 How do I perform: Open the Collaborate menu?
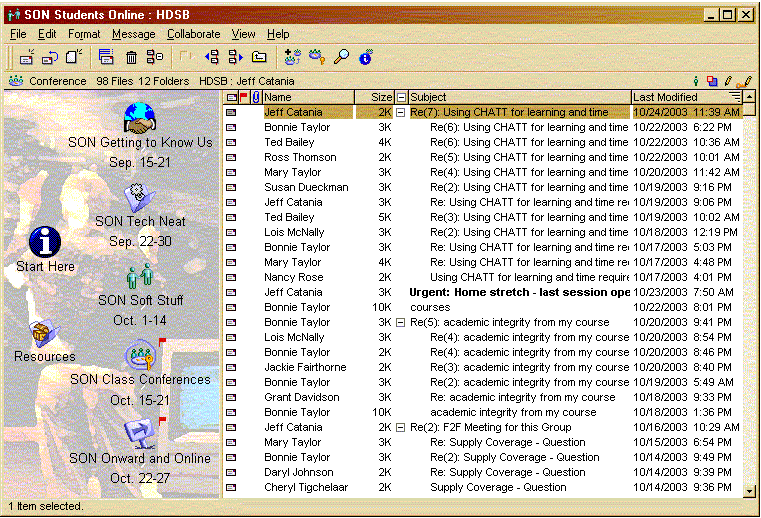pos(193,34)
